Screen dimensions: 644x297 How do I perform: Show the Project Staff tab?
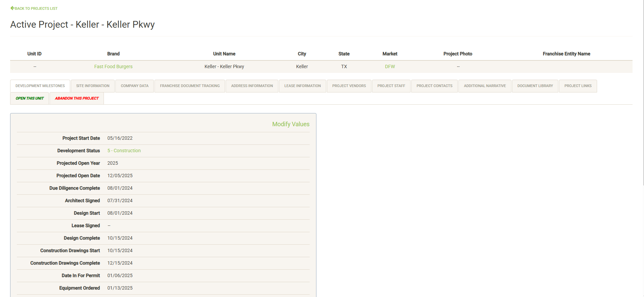pyautogui.click(x=391, y=86)
